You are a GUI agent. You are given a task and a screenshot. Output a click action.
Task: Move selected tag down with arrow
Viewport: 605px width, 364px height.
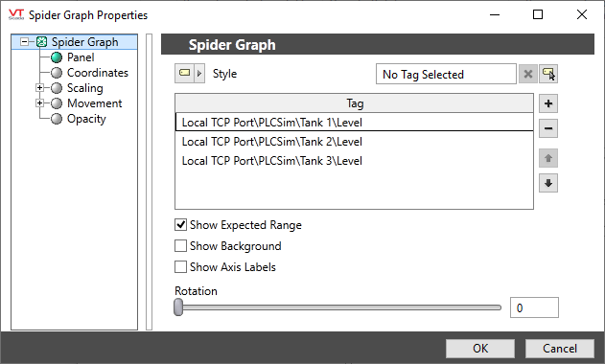click(548, 183)
